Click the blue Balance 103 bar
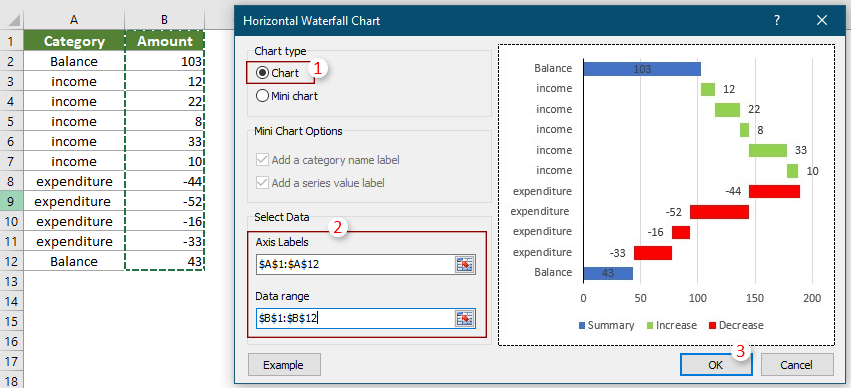The image size is (851, 388). pyautogui.click(x=642, y=68)
